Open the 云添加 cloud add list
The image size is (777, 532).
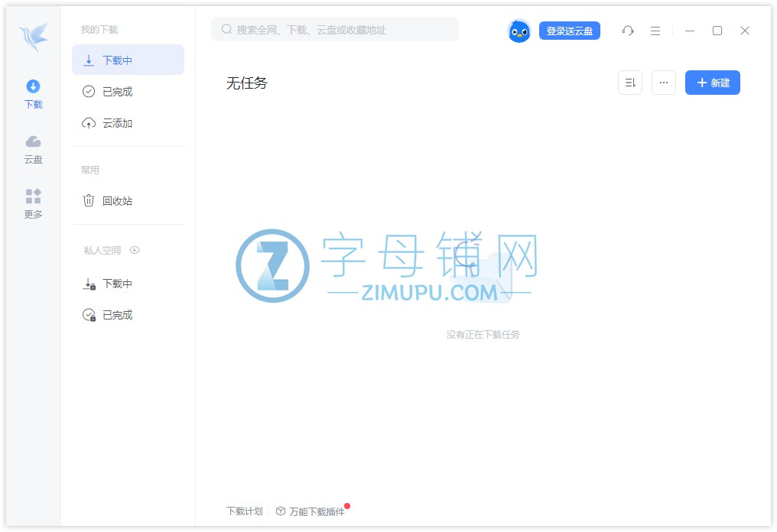128,123
